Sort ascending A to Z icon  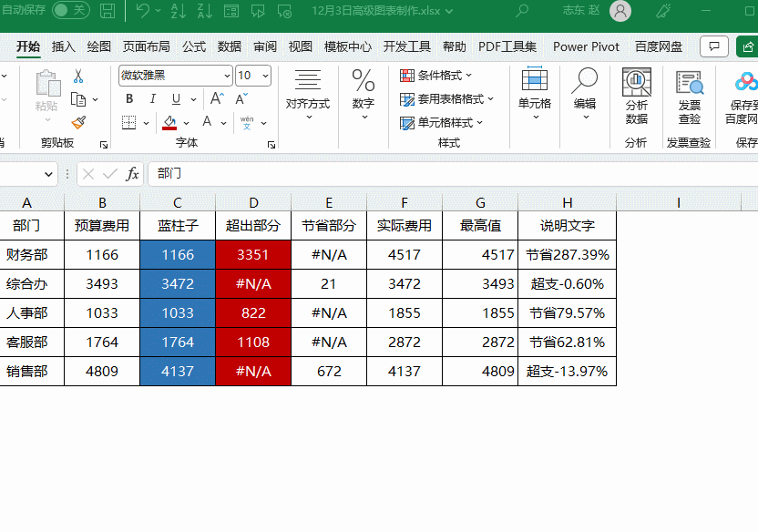click(179, 11)
